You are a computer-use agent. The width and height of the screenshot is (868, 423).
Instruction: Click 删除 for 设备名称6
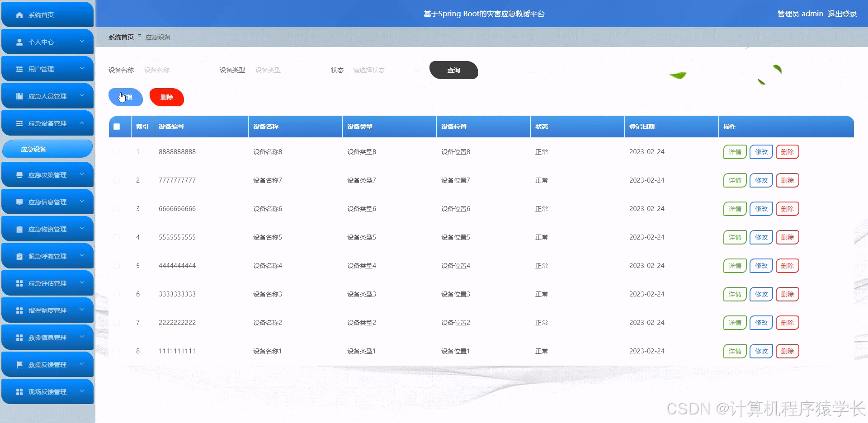tap(788, 209)
